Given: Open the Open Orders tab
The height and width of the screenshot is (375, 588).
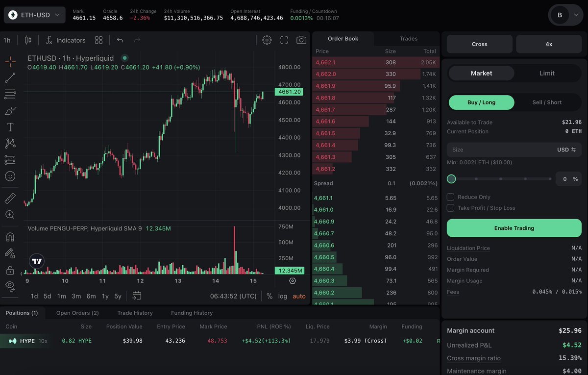Looking at the screenshot, I should (x=77, y=313).
